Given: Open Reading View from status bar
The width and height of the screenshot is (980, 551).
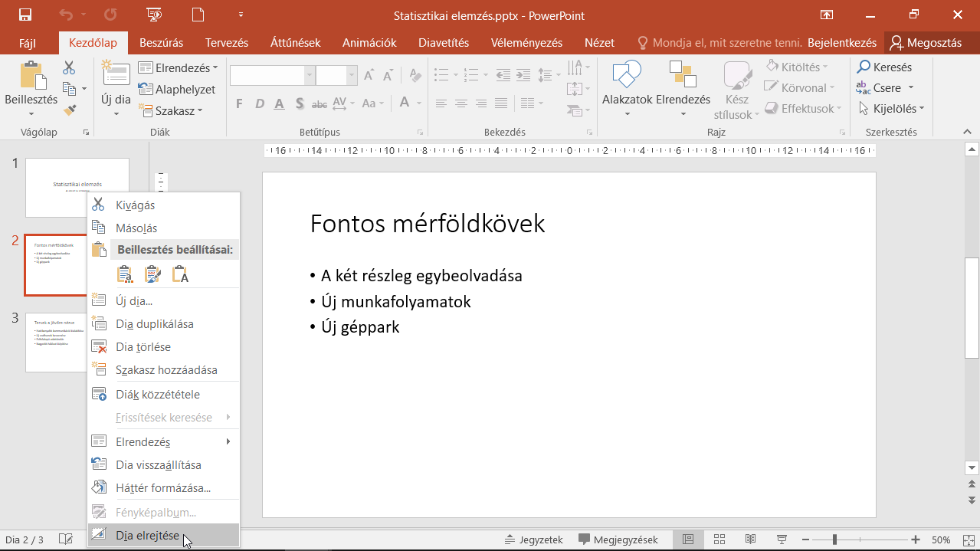Looking at the screenshot, I should point(750,540).
